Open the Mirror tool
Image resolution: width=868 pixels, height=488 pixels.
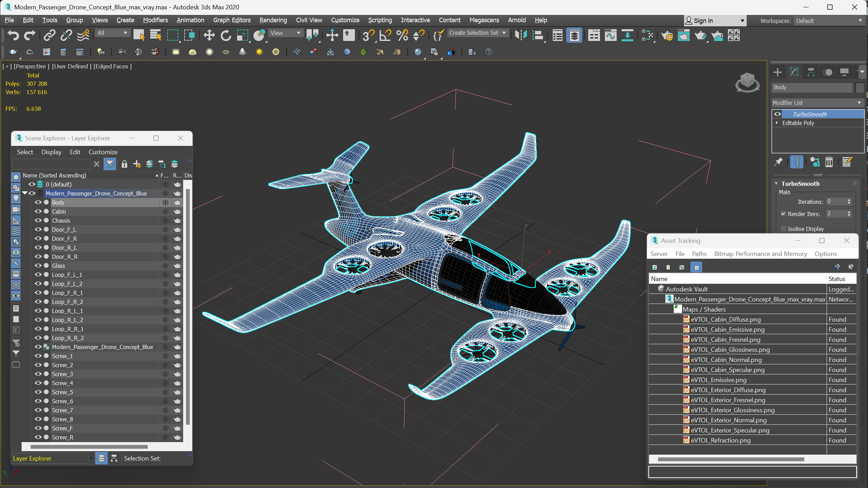tap(521, 35)
